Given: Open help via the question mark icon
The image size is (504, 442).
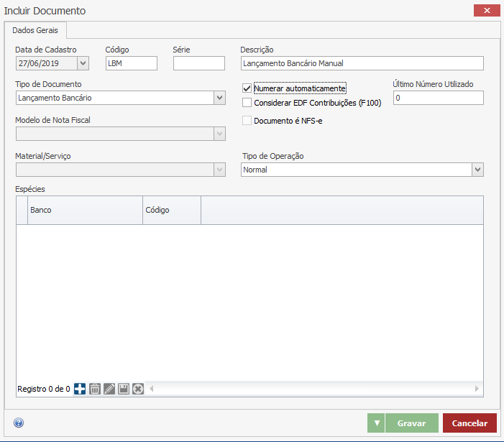Looking at the screenshot, I should [x=19, y=423].
